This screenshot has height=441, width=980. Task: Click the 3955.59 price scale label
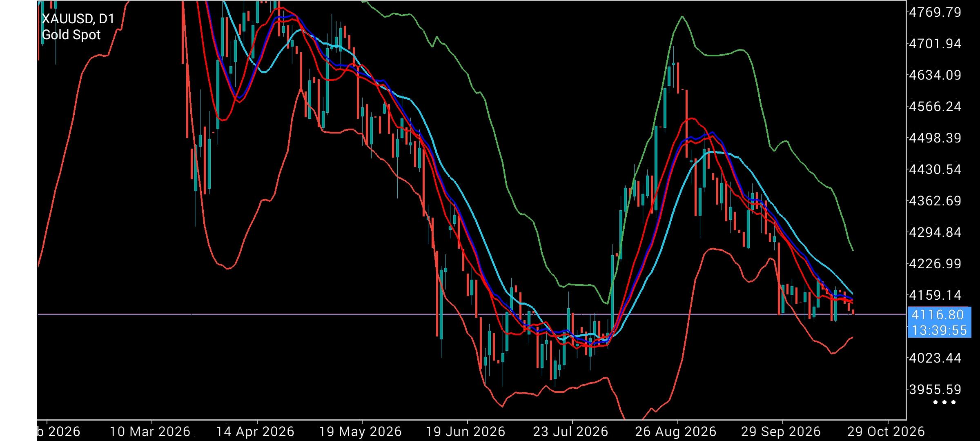[x=935, y=390]
